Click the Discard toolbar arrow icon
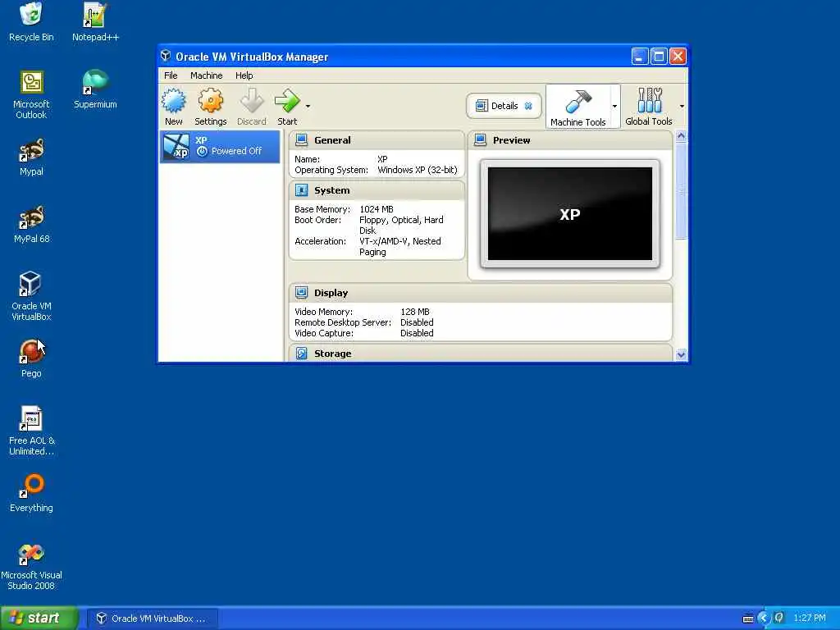The width and height of the screenshot is (840, 630). tap(252, 101)
